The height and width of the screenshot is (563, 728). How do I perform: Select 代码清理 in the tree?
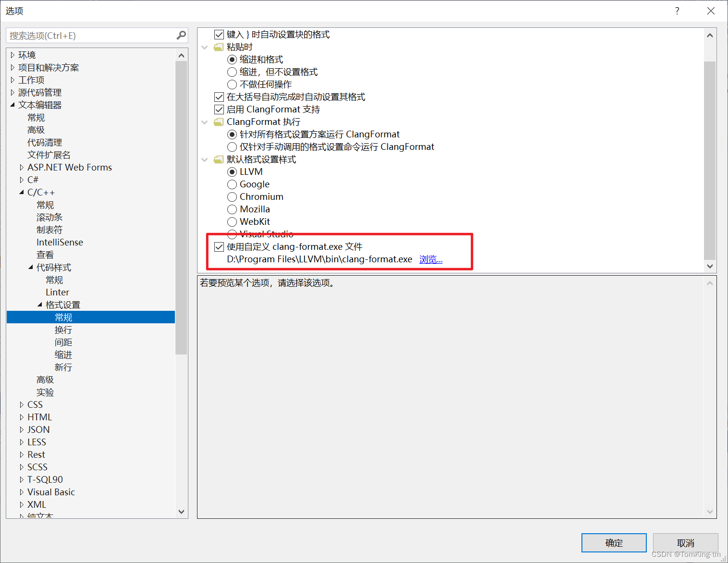coord(45,142)
